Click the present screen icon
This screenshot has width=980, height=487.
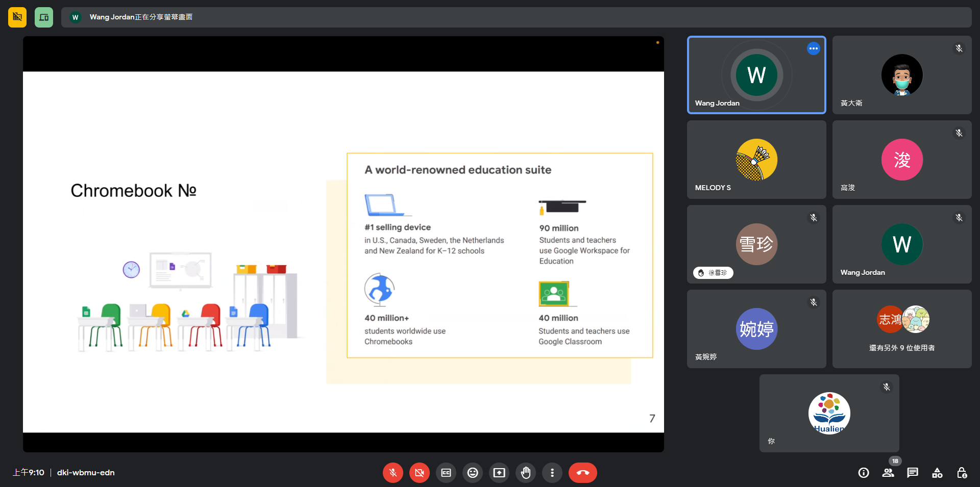499,473
